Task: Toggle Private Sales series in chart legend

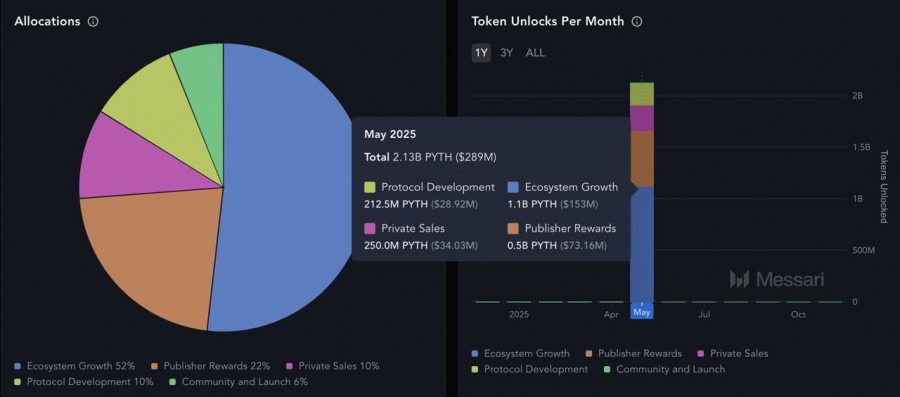Action: [x=732, y=353]
